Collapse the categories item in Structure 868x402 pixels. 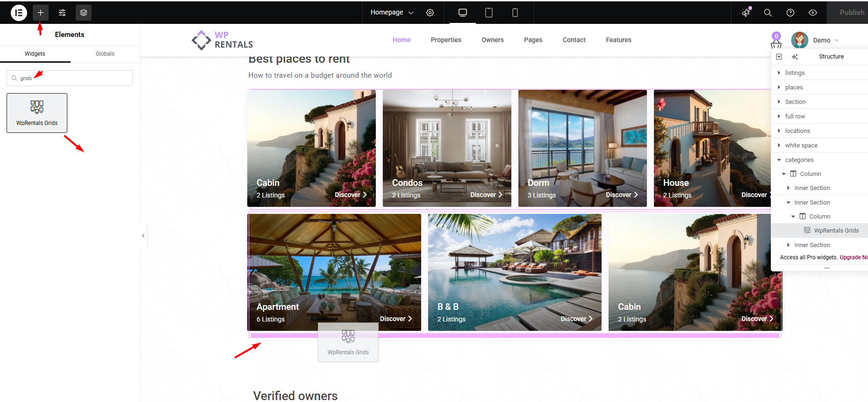click(779, 160)
